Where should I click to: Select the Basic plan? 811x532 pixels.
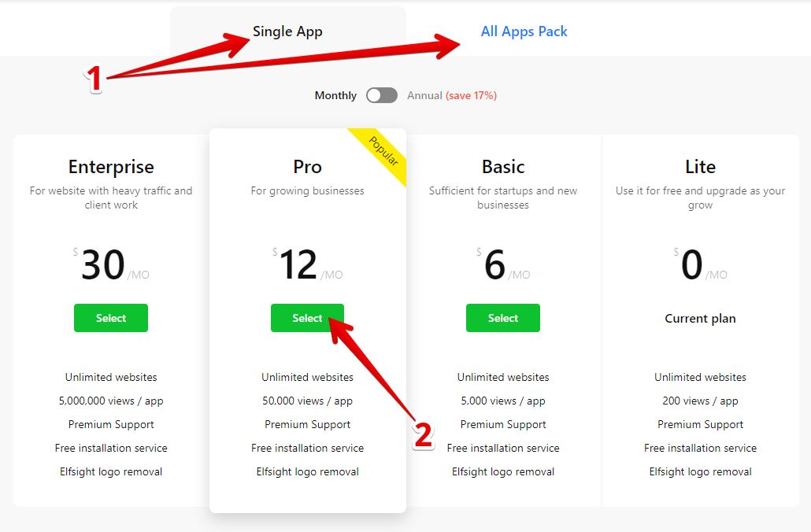coord(502,318)
